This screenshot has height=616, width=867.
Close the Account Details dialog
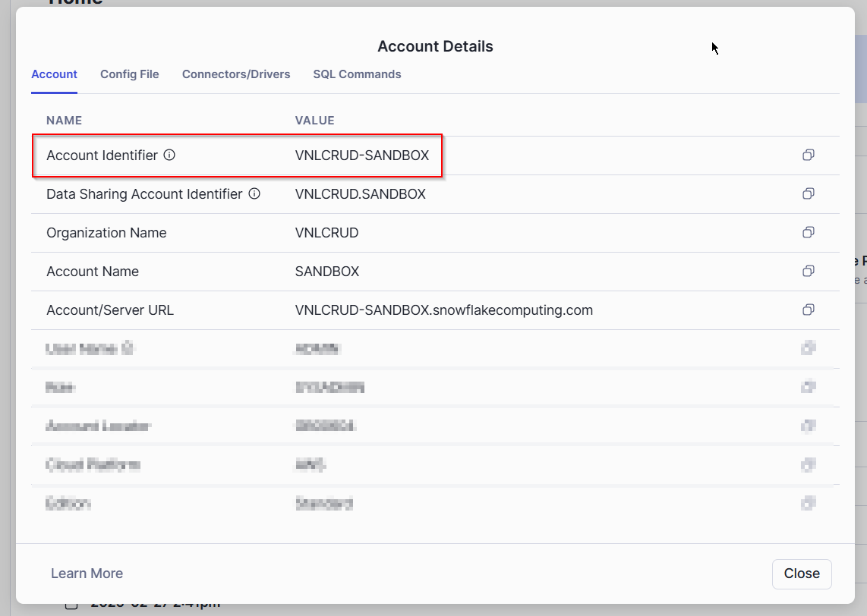(802, 574)
